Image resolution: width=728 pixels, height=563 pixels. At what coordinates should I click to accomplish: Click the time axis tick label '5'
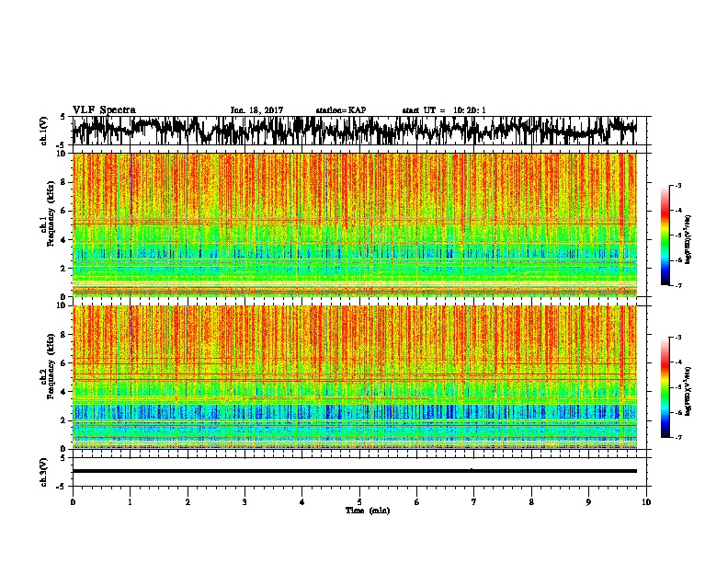click(x=359, y=502)
